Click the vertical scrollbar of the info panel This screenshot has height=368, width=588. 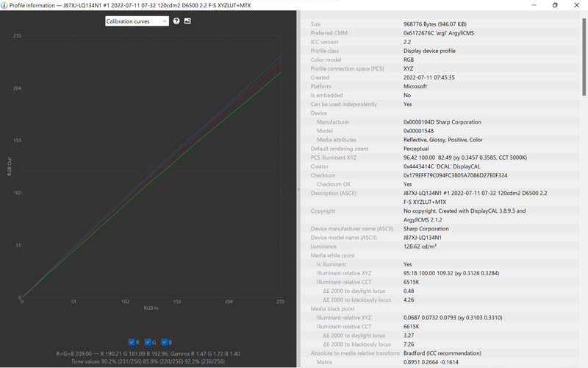(x=584, y=57)
